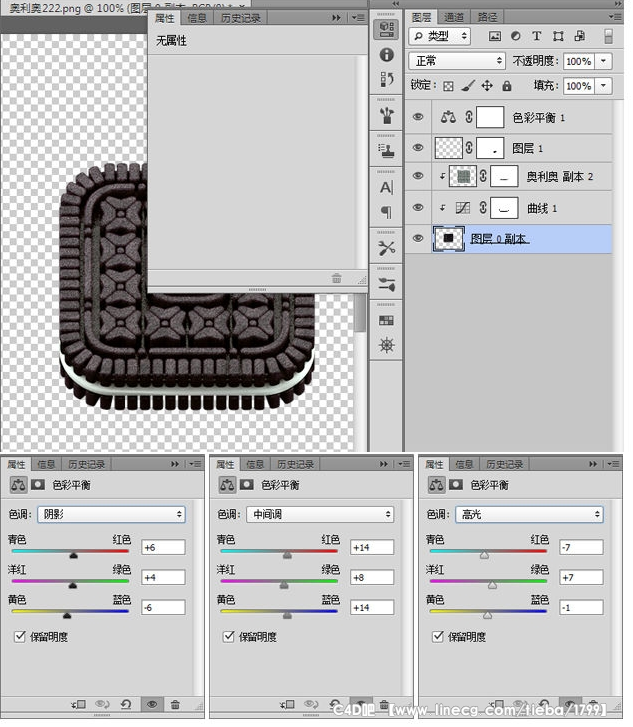Switch to 路径 tab
633x727 pixels.
[x=488, y=18]
